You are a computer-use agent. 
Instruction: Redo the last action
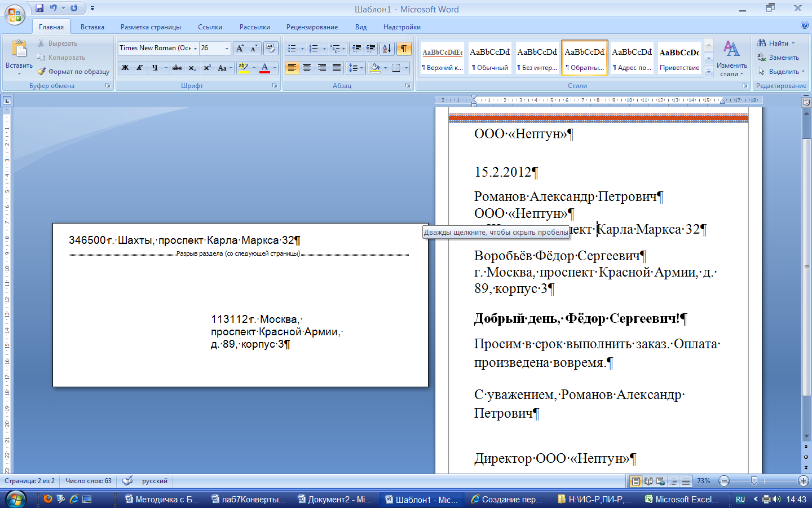(74, 8)
